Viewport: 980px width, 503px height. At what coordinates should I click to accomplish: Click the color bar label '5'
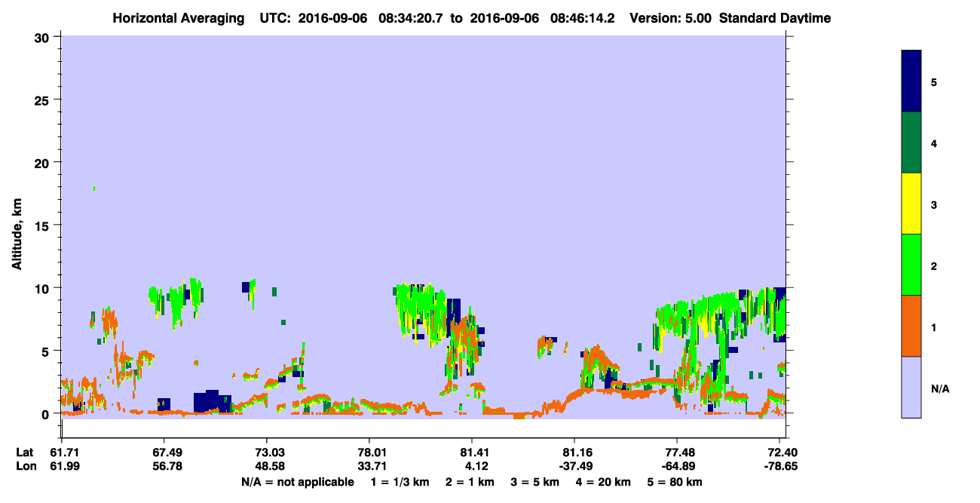(934, 81)
